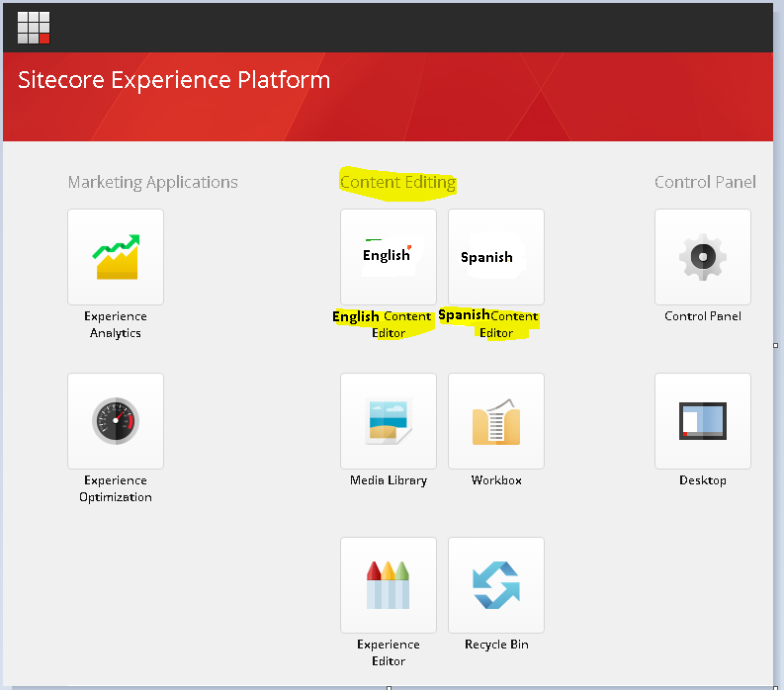Launch the Experience Optimization gauge icon

pyautogui.click(x=116, y=421)
